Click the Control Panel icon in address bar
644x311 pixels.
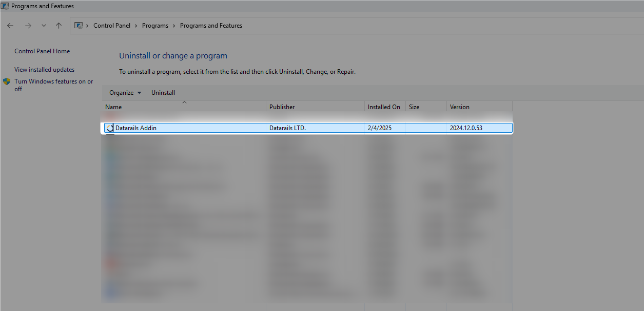79,26
